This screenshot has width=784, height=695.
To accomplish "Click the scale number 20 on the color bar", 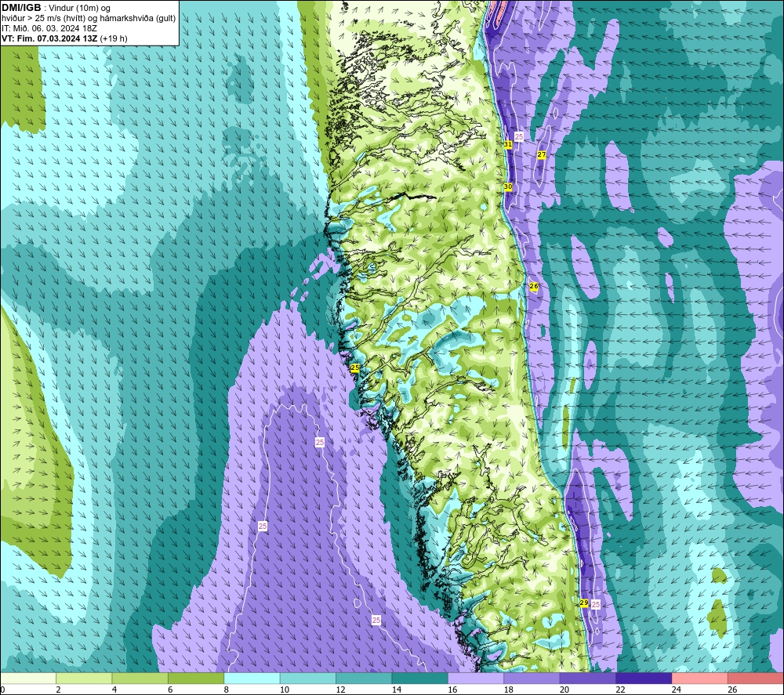I will coord(564,690).
